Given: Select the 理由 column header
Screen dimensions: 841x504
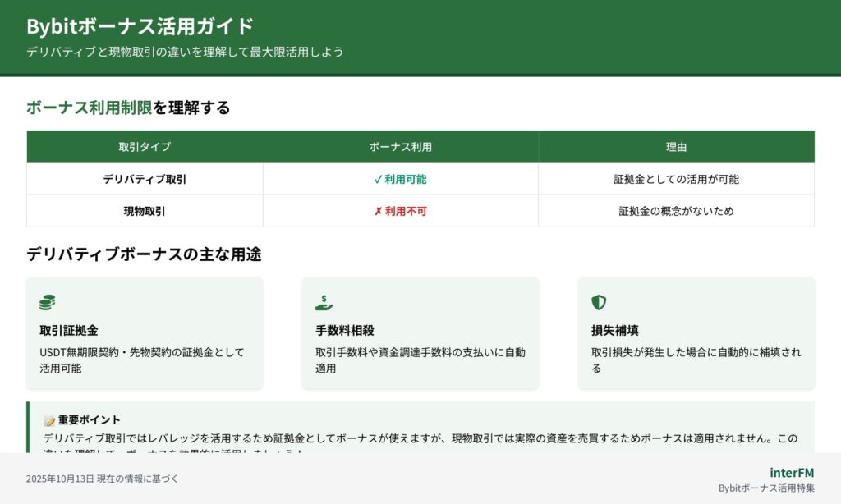Looking at the screenshot, I should [676, 147].
